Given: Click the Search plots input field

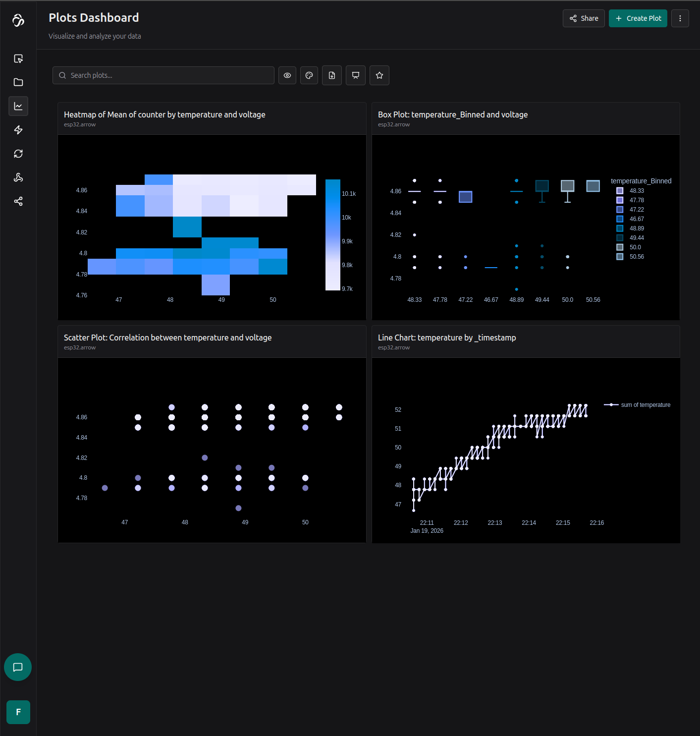Looking at the screenshot, I should click(x=163, y=75).
